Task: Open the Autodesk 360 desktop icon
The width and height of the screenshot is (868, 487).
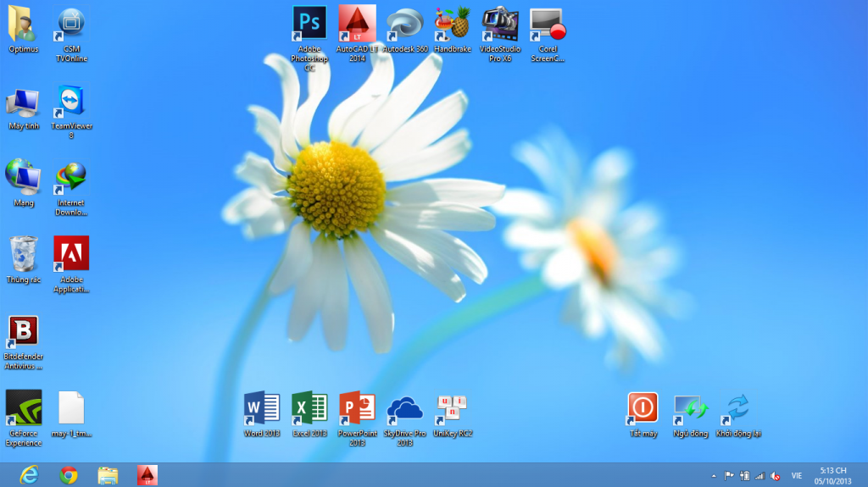Action: 404,24
